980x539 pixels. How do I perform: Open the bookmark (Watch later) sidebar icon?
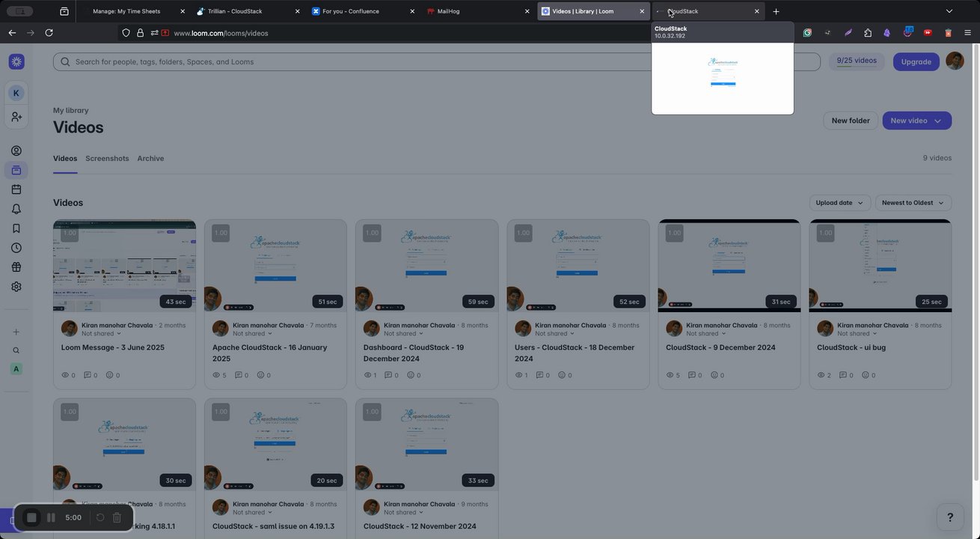16,228
